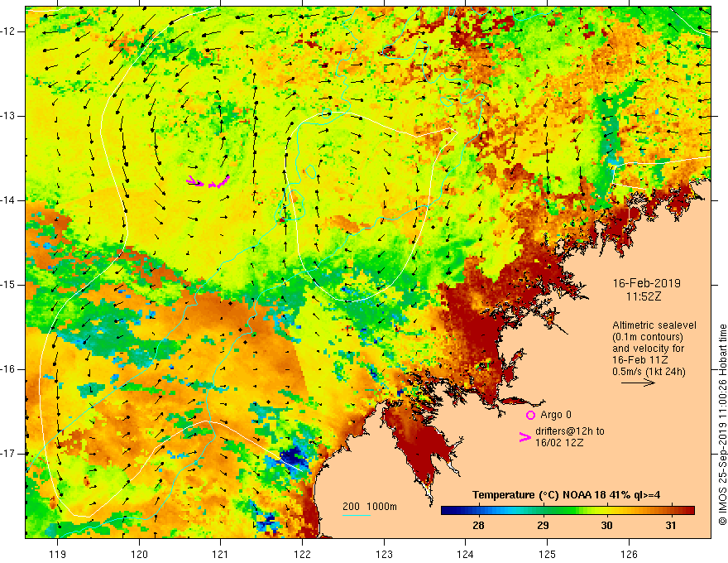The width and height of the screenshot is (728, 563).
Task: Click the longitude axis label 120
Action: [x=139, y=554]
